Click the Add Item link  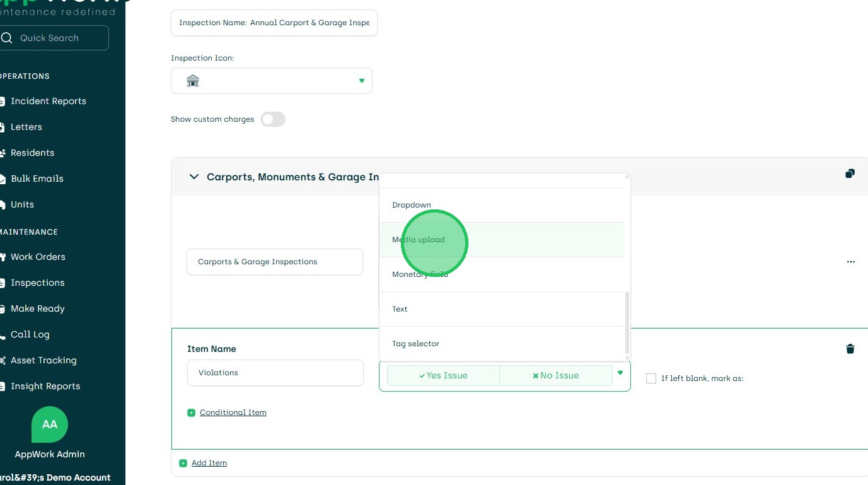tap(209, 463)
